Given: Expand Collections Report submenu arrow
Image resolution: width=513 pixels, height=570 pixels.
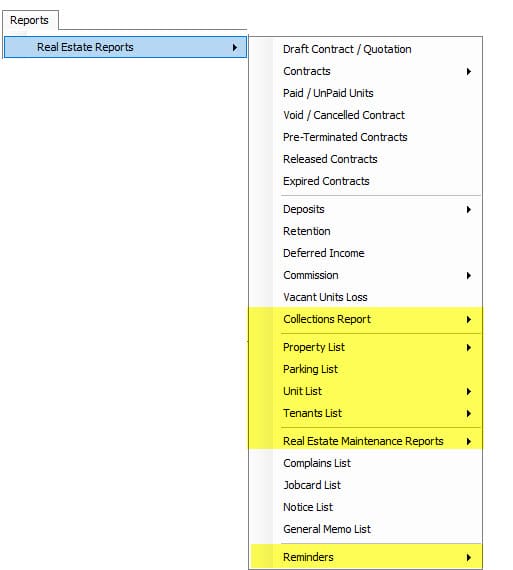Looking at the screenshot, I should [x=469, y=320].
